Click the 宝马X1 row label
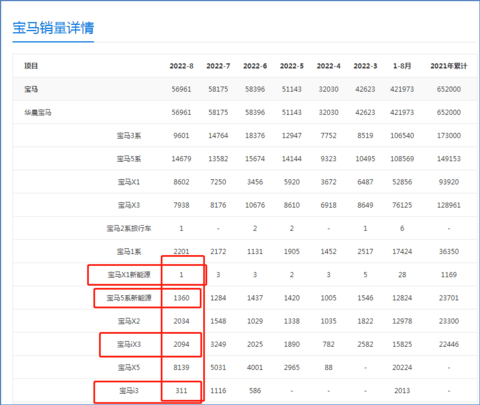Screen dimensions: 480x405 [x=129, y=182]
